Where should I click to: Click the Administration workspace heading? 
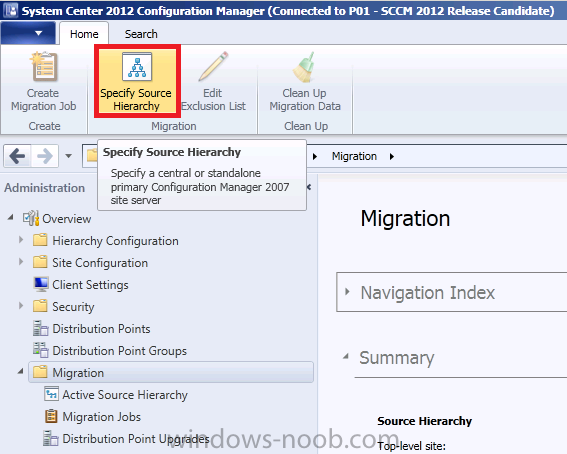[44, 188]
